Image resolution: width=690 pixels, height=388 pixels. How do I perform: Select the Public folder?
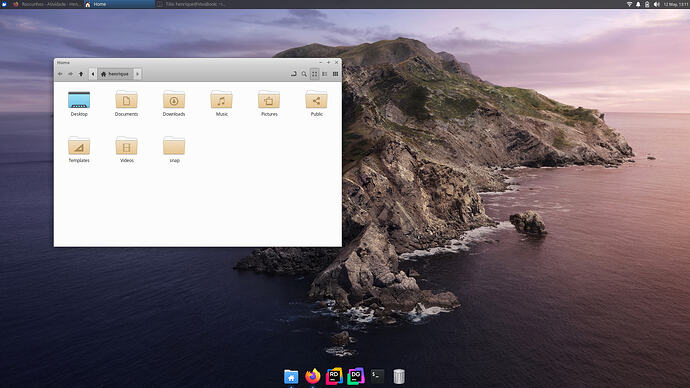pyautogui.click(x=316, y=103)
